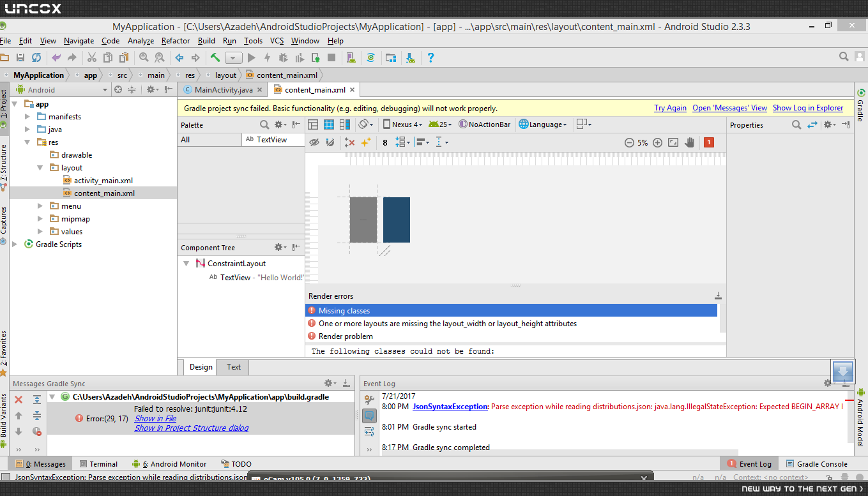Open the API 25 version dropdown
The width and height of the screenshot is (868, 496).
tap(441, 124)
